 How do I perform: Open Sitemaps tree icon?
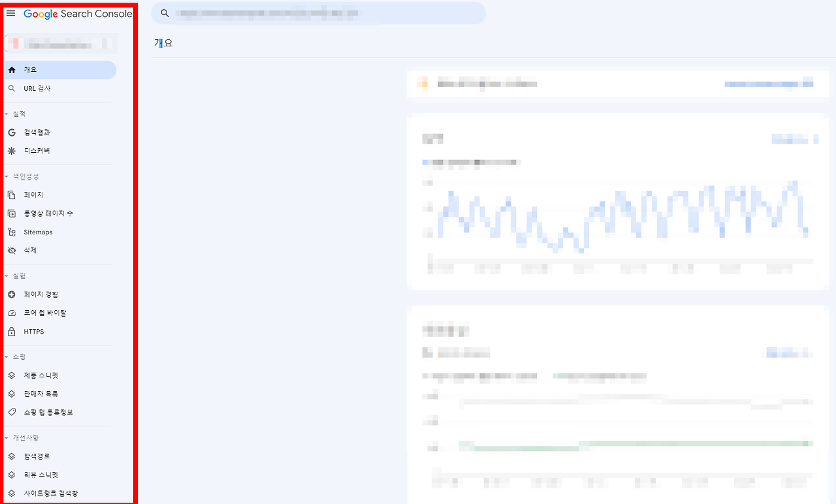click(x=12, y=232)
